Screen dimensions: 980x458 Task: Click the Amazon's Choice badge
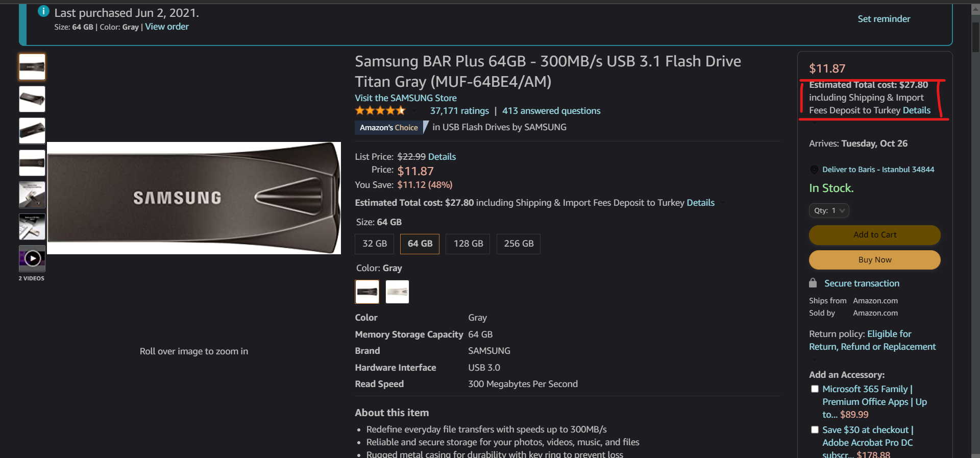pyautogui.click(x=389, y=128)
